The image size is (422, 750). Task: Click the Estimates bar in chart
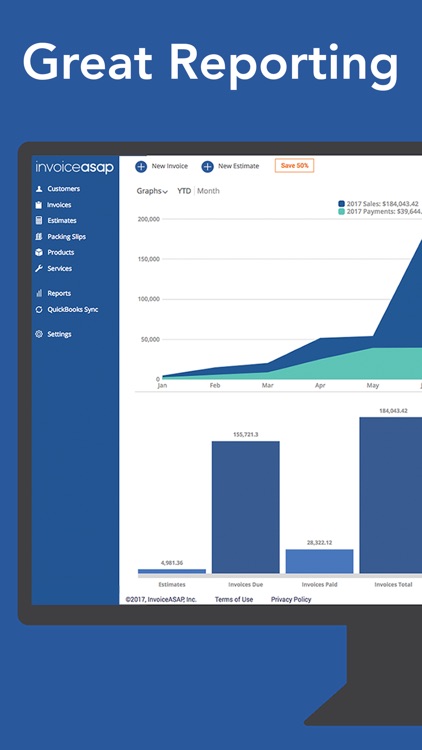click(172, 571)
